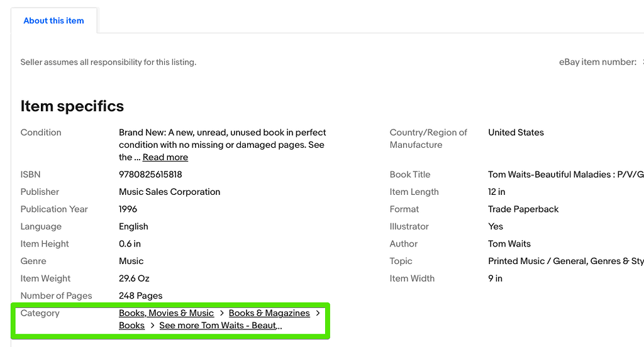Open Books & Magazines category link
644x347 pixels.
269,313
